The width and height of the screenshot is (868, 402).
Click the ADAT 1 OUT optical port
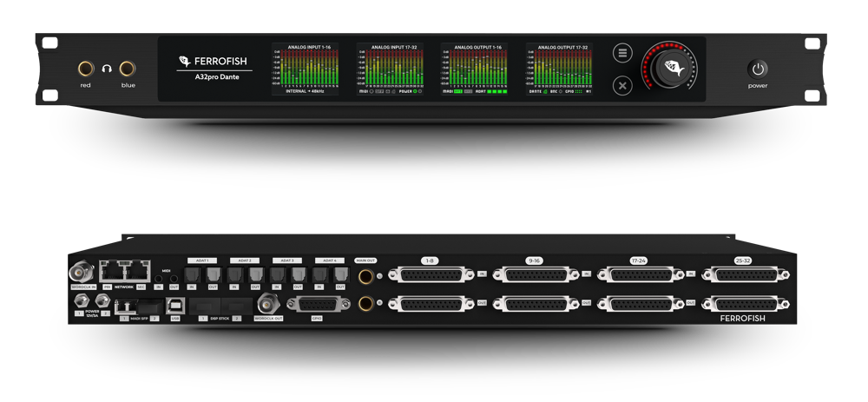[214, 275]
